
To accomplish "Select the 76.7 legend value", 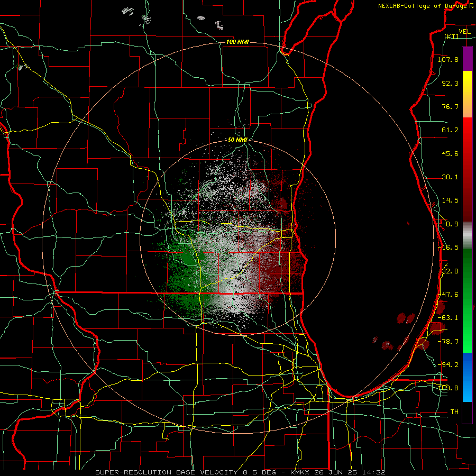I will coord(450,106).
